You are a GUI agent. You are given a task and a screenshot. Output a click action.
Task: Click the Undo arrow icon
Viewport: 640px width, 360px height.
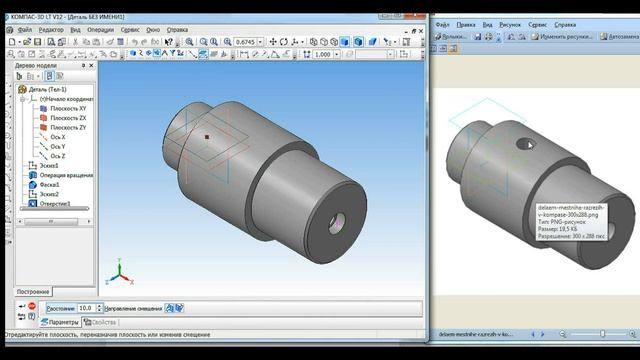click(x=134, y=42)
